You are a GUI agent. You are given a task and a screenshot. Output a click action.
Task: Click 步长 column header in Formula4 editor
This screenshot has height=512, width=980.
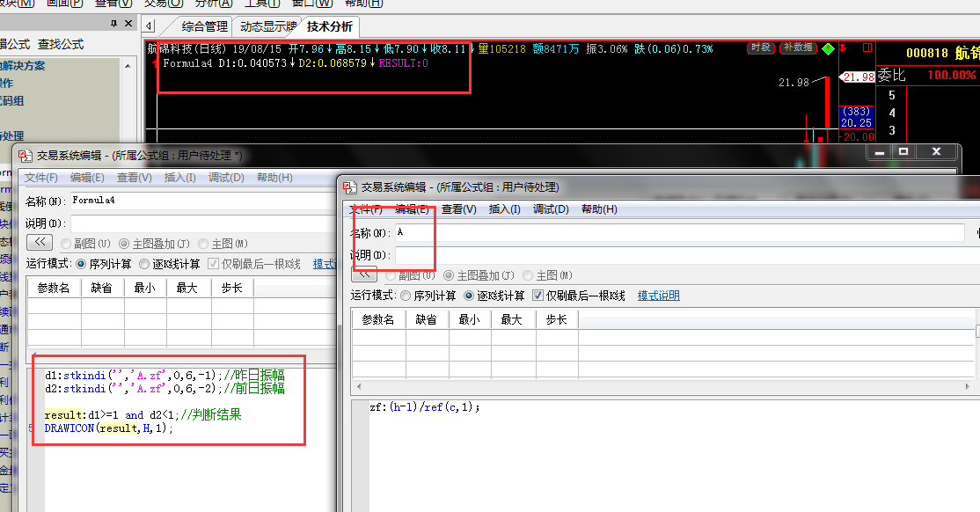pos(232,288)
